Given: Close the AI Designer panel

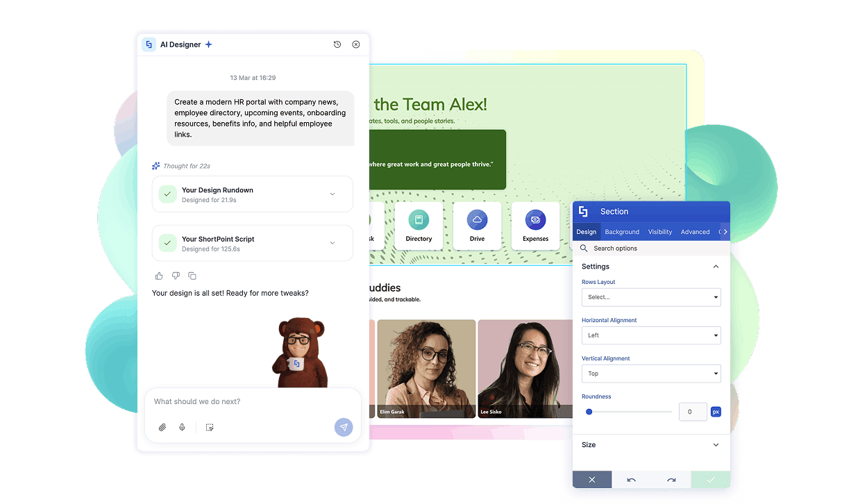Looking at the screenshot, I should coord(356,44).
